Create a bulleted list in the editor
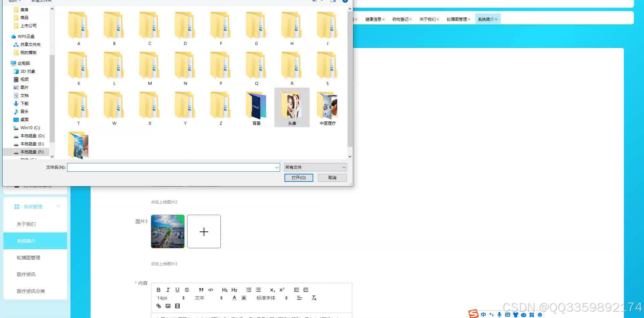Viewport: 644px width, 318px height. point(258,290)
